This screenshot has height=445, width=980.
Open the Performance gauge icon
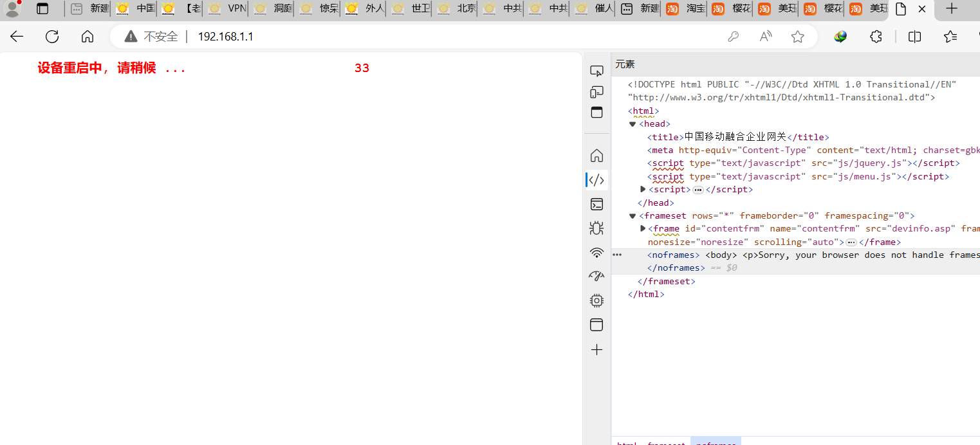[596, 277]
